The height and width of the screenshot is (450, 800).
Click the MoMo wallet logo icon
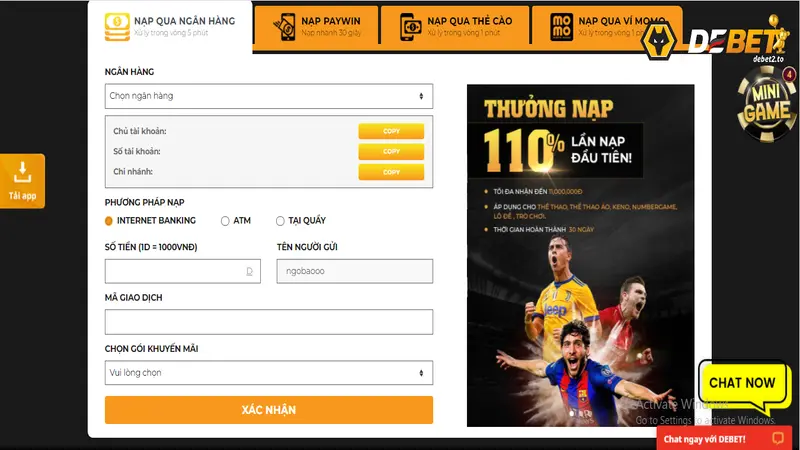click(561, 27)
